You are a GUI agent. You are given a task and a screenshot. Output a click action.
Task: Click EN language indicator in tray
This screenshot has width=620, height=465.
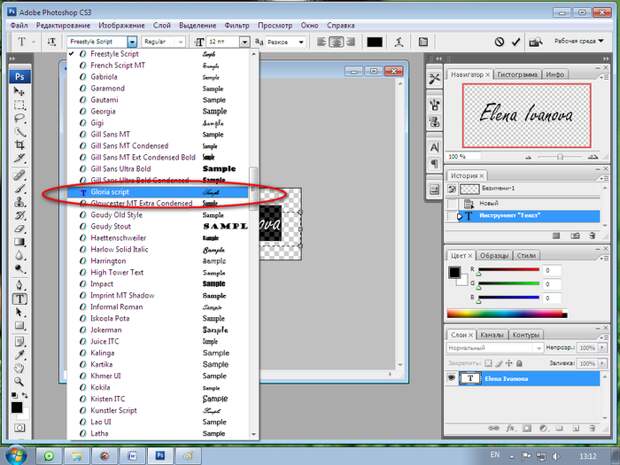tap(495, 455)
